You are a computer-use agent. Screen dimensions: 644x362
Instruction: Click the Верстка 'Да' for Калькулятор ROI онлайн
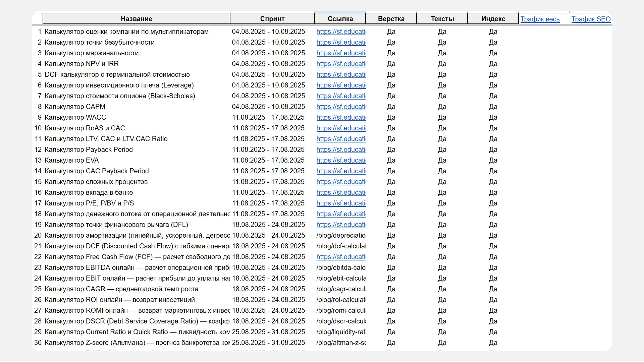[391, 300]
